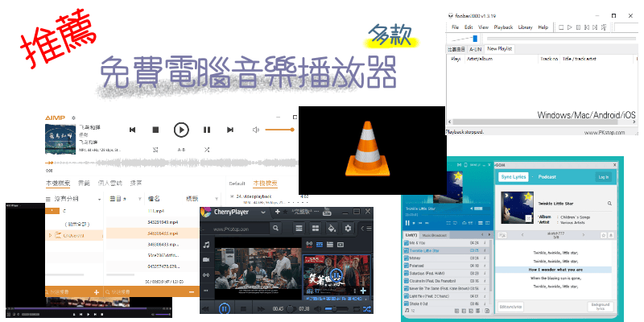The height and width of the screenshot is (322, 644).
Task: Select the 本機檔案 playlist tab on right
Action: (265, 184)
